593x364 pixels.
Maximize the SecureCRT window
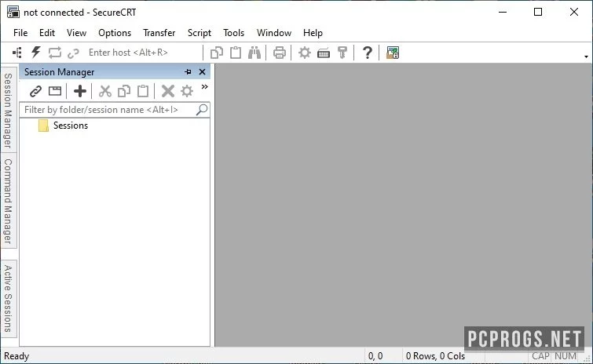tap(538, 12)
